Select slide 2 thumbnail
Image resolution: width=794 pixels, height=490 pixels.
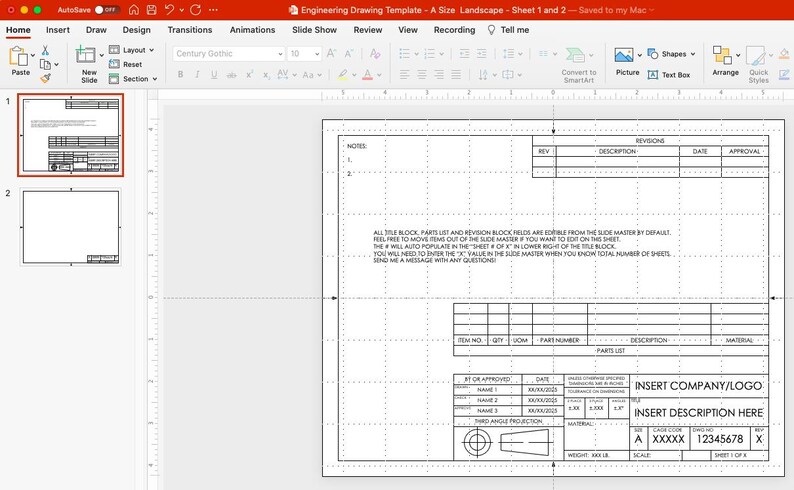click(71, 227)
